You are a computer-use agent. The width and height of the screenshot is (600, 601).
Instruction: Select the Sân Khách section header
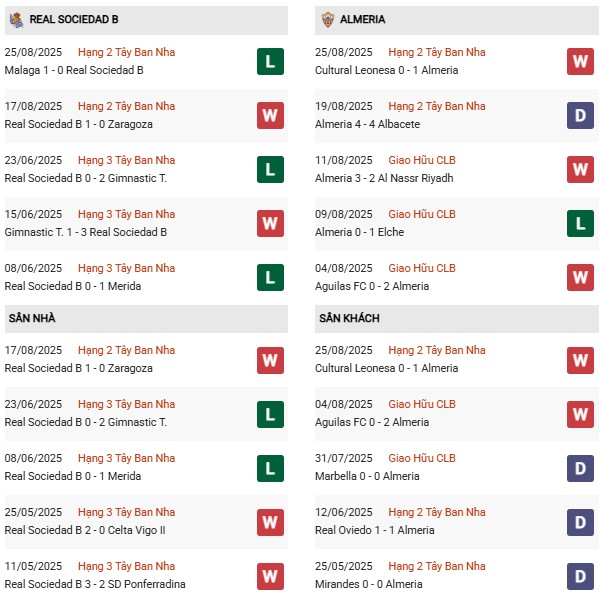pos(350,318)
